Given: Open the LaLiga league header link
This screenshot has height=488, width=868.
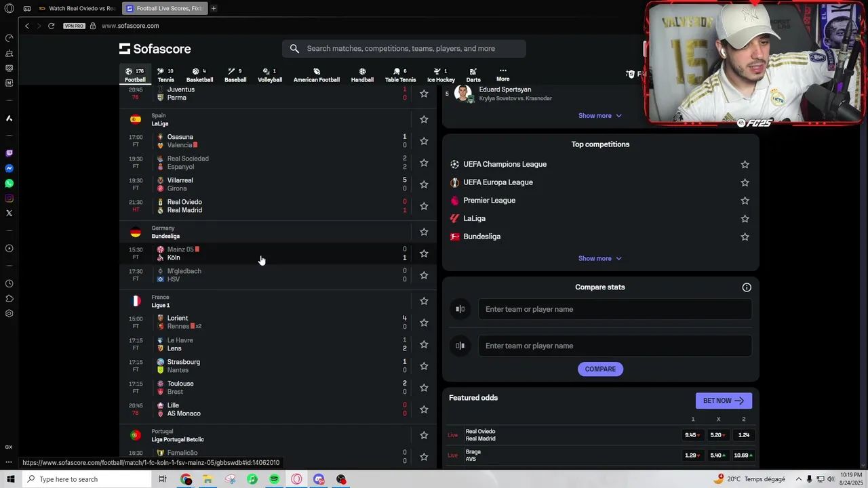Looking at the screenshot, I should [x=159, y=124].
